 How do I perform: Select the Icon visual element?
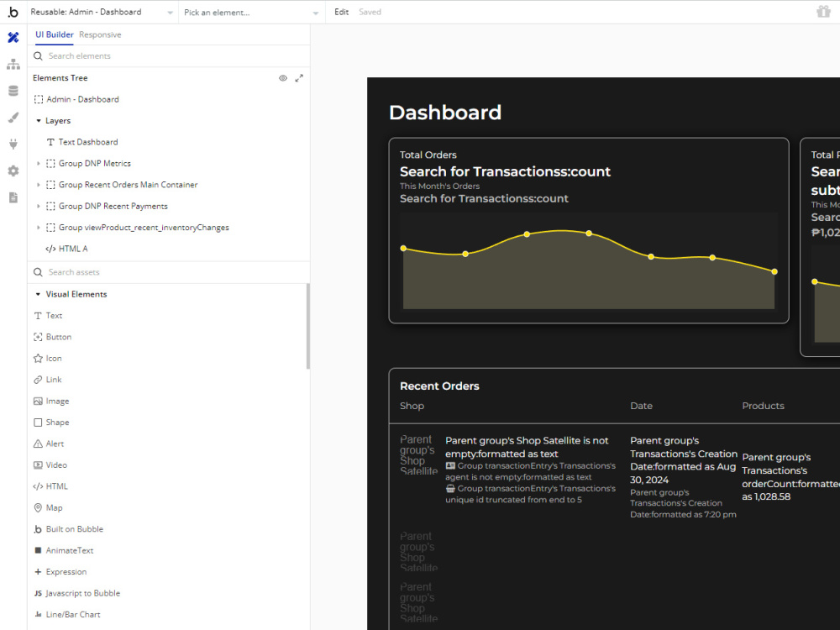click(48, 359)
